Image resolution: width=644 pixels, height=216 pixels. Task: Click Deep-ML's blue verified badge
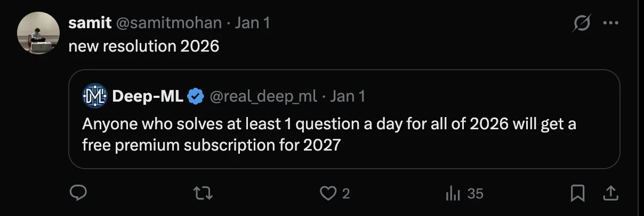point(196,96)
